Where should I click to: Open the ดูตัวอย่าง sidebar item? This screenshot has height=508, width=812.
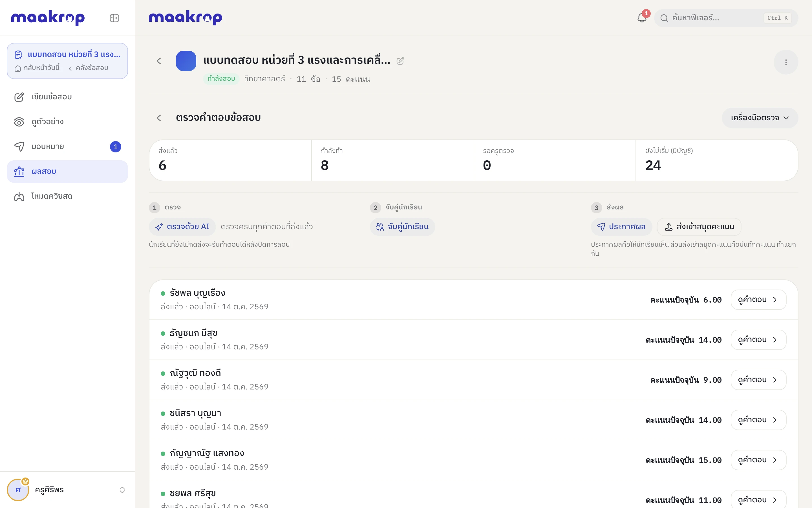point(67,122)
